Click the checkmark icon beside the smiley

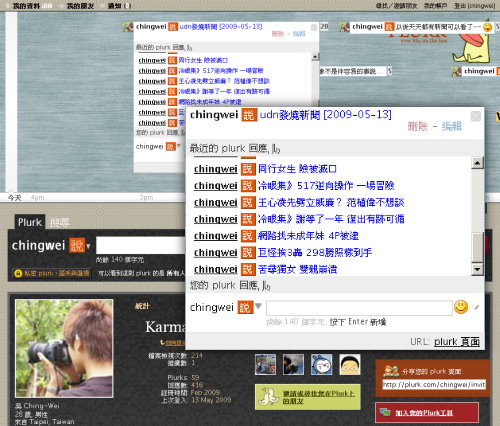click(x=475, y=307)
